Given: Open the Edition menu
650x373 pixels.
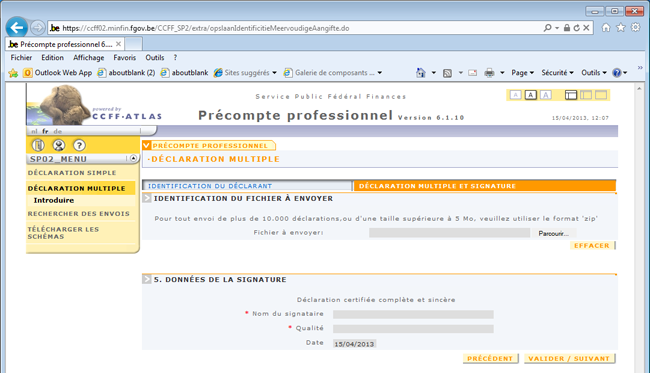Looking at the screenshot, I should point(52,58).
